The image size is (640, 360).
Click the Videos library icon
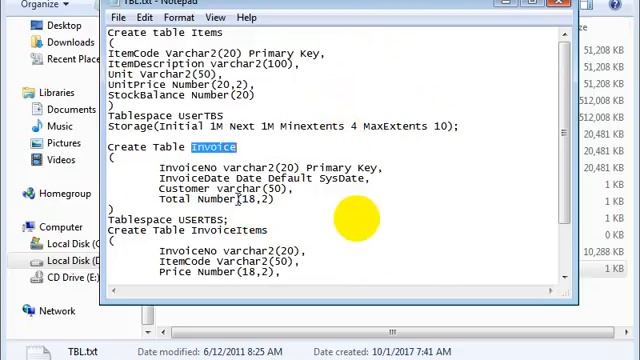[x=37, y=160]
